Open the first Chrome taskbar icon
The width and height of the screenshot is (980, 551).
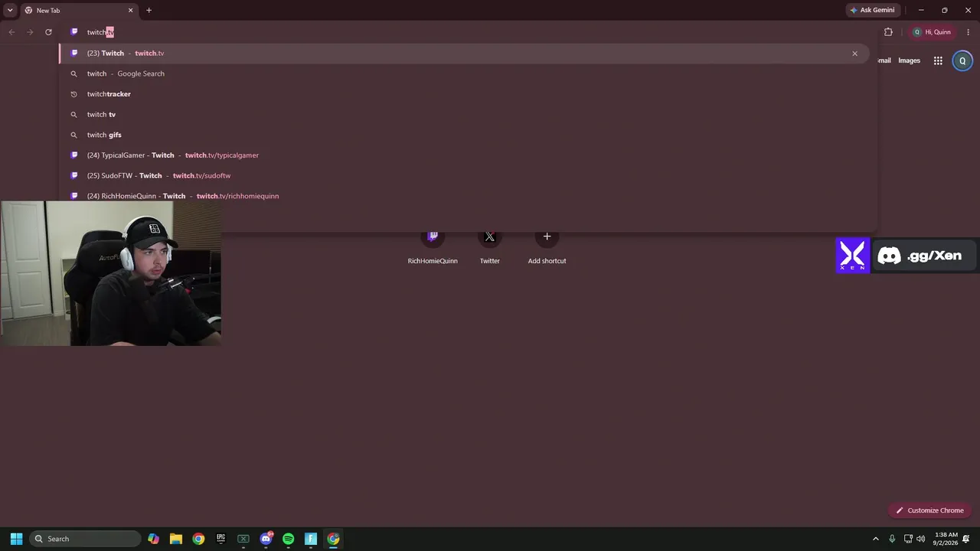(x=198, y=539)
